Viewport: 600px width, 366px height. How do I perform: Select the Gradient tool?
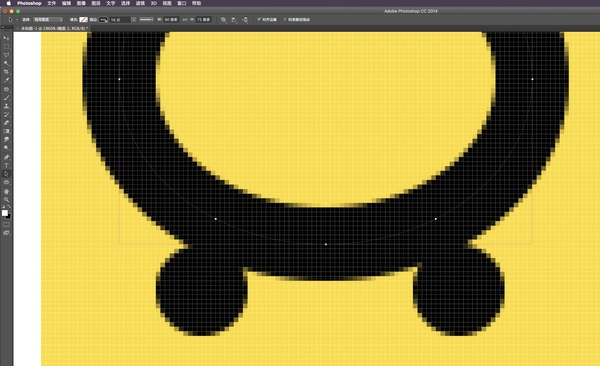(7, 131)
